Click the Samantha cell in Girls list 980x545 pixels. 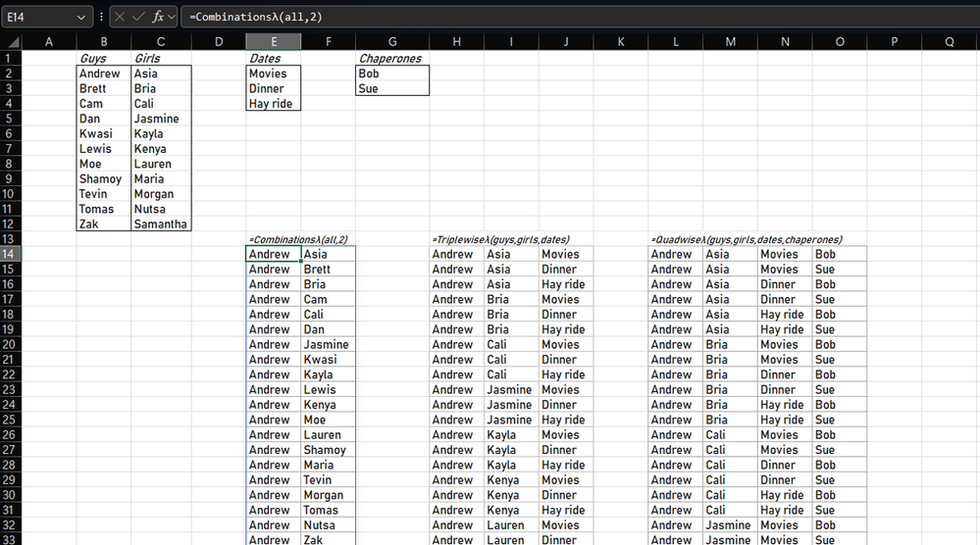pyautogui.click(x=161, y=224)
